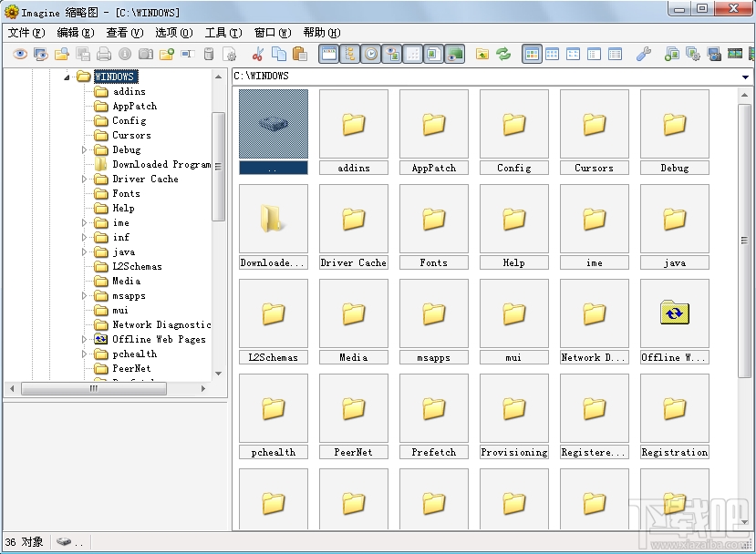Toggle the clock history panel button
The image size is (756, 554).
371,55
